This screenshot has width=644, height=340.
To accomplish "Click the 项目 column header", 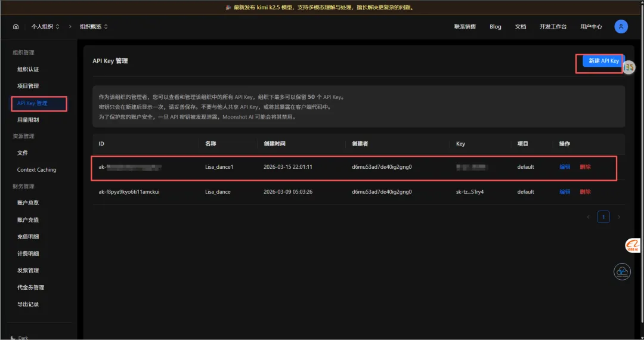I will point(522,144).
